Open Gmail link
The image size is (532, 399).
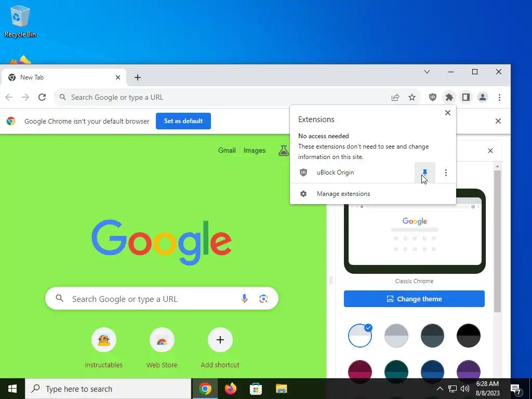(227, 150)
